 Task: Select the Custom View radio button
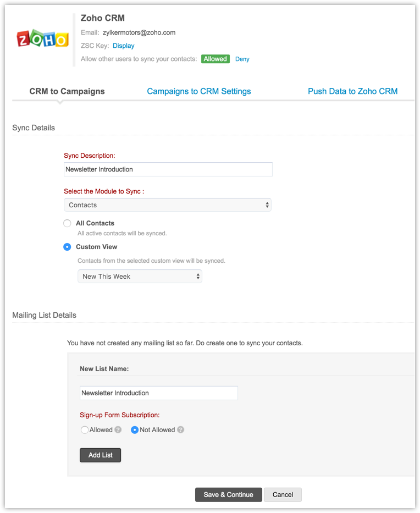tap(67, 247)
